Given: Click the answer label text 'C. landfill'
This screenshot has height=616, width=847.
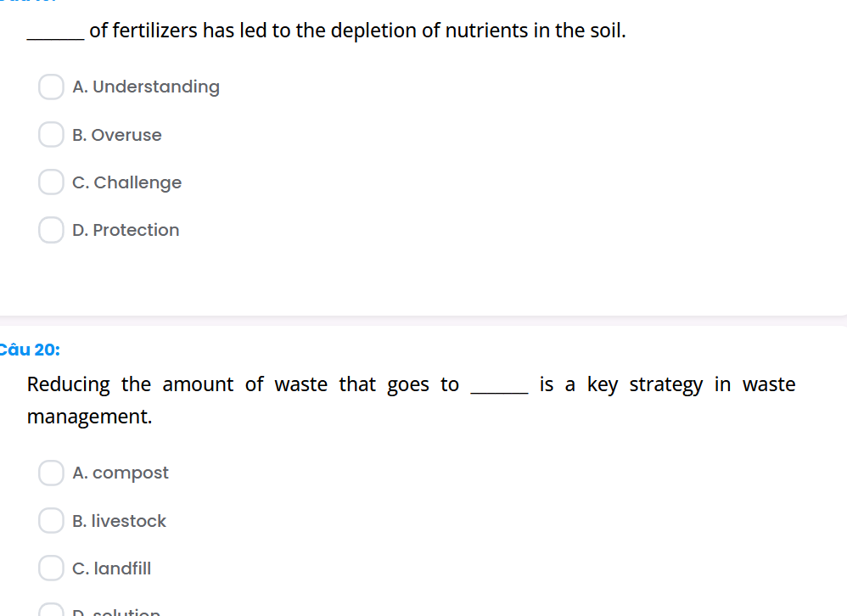Looking at the screenshot, I should coord(111,568).
